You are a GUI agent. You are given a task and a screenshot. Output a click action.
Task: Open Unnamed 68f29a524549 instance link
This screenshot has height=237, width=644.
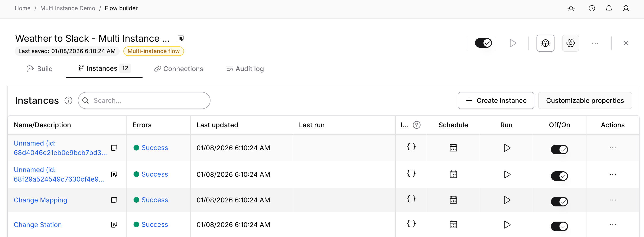tap(59, 174)
